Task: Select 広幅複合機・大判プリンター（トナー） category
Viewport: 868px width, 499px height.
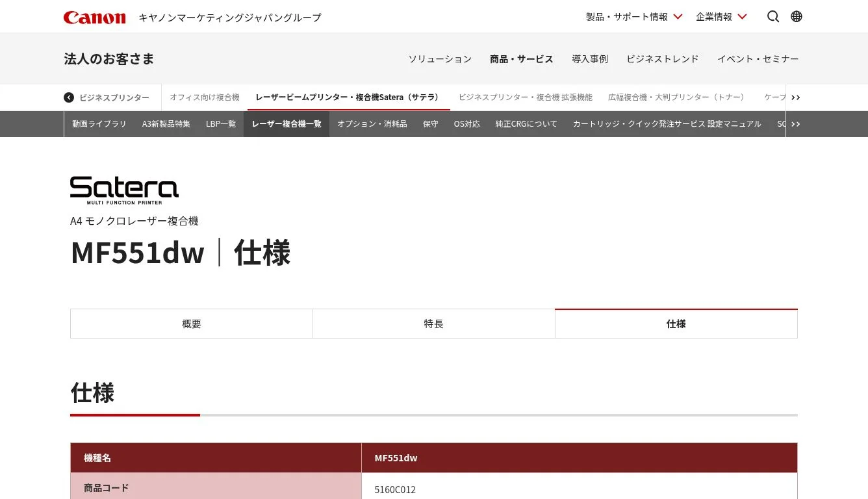Action: click(x=676, y=97)
